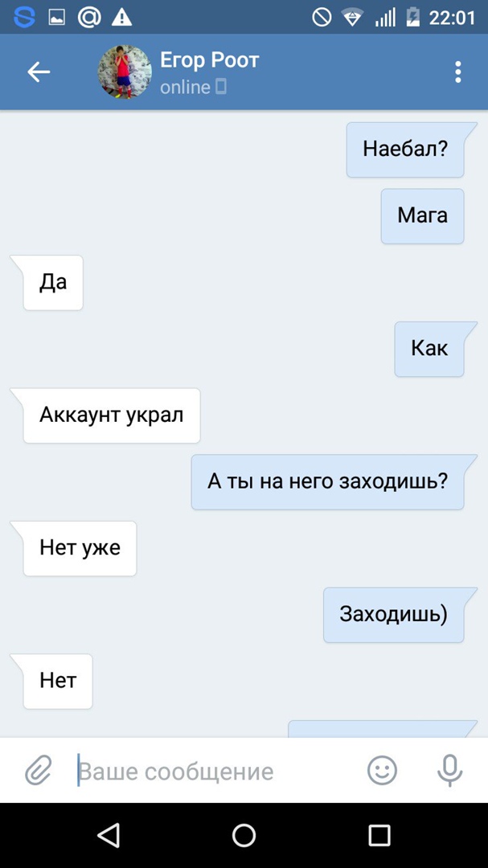Viewport: 488px width, 868px height.
Task: Tap the image notification icon in status bar
Action: pyautogui.click(x=56, y=18)
